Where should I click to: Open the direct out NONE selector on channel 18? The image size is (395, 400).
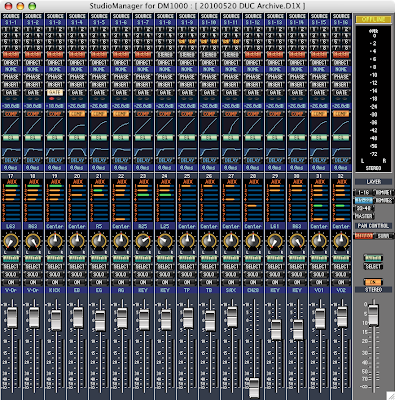pyautogui.click(x=33, y=69)
